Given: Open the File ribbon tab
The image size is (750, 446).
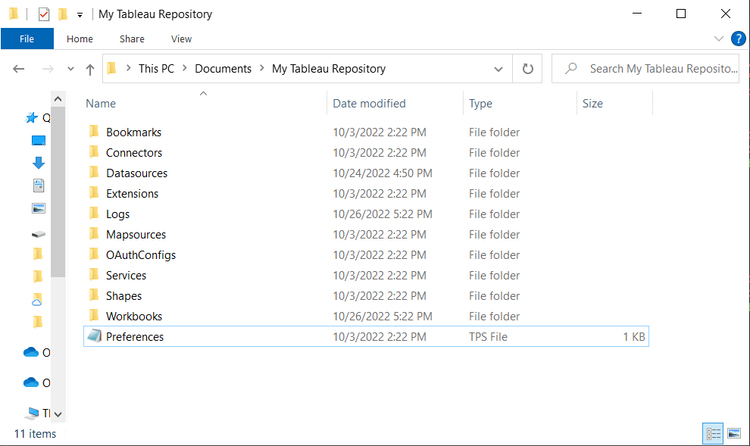Looking at the screenshot, I should pyautogui.click(x=27, y=39).
